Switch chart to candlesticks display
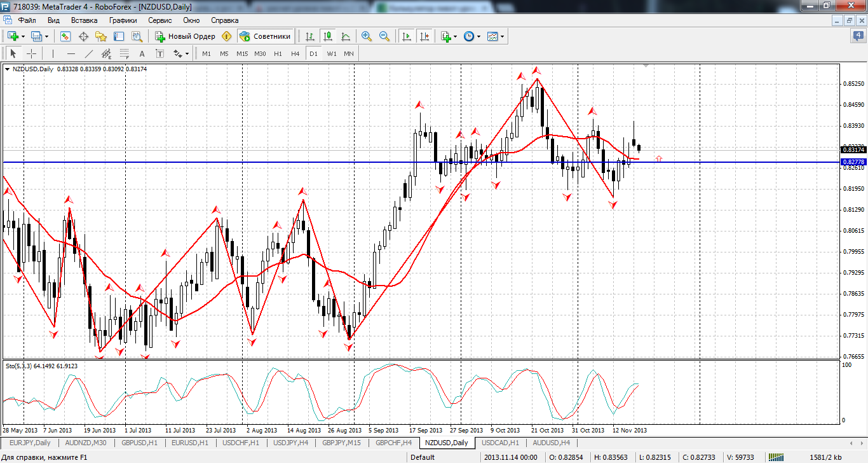Screen dimensions: 868x463 pyautogui.click(x=328, y=36)
